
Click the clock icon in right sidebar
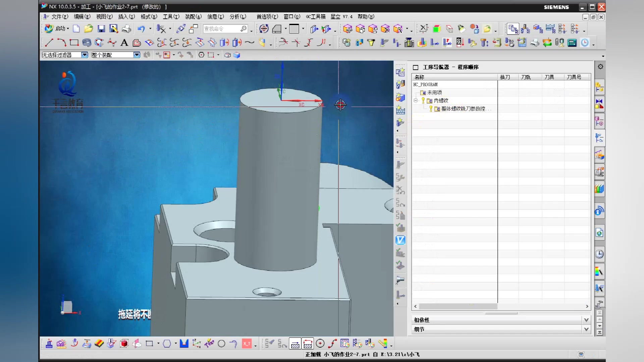click(599, 254)
